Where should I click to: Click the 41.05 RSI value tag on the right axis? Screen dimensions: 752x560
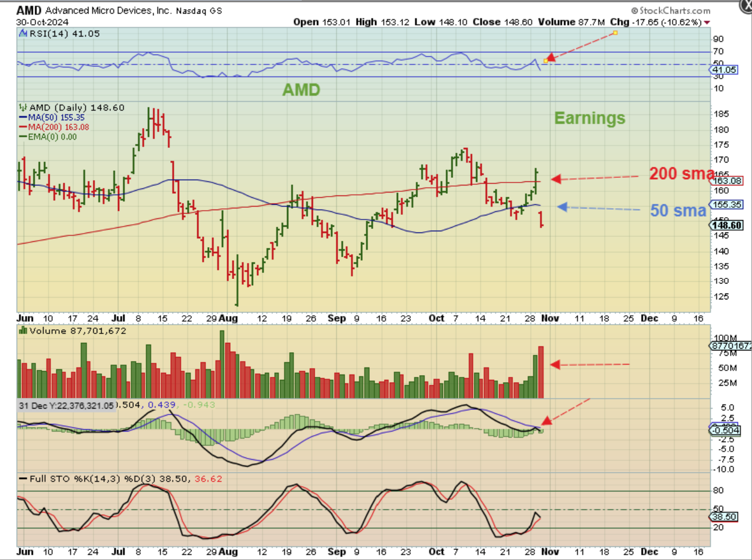[725, 70]
